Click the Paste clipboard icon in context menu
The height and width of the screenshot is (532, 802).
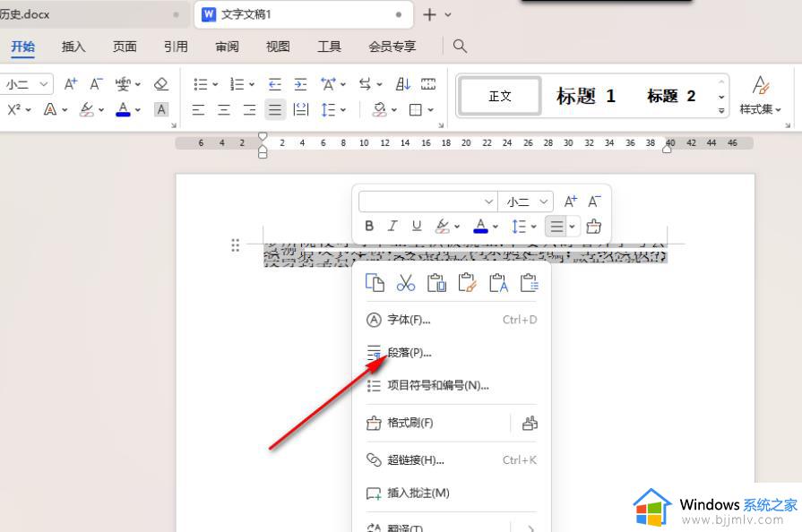pos(436,283)
